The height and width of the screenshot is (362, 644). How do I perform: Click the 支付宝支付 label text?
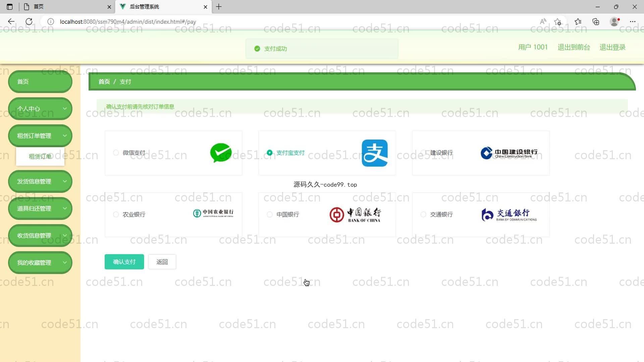coord(290,153)
